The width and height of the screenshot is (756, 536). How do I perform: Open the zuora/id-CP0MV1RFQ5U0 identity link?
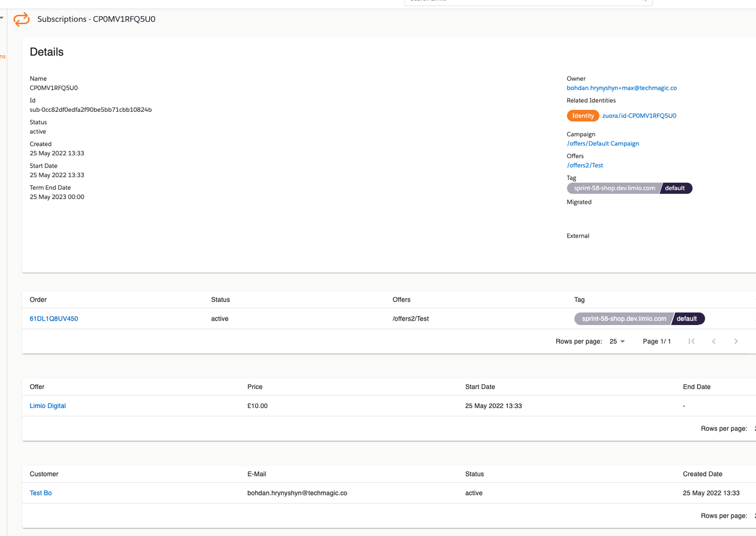(x=639, y=116)
